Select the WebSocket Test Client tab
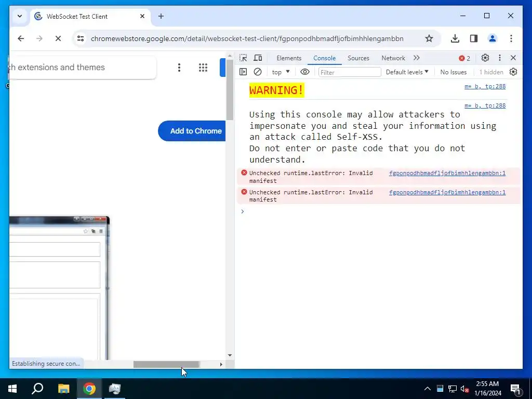The image size is (532, 399). [x=90, y=16]
